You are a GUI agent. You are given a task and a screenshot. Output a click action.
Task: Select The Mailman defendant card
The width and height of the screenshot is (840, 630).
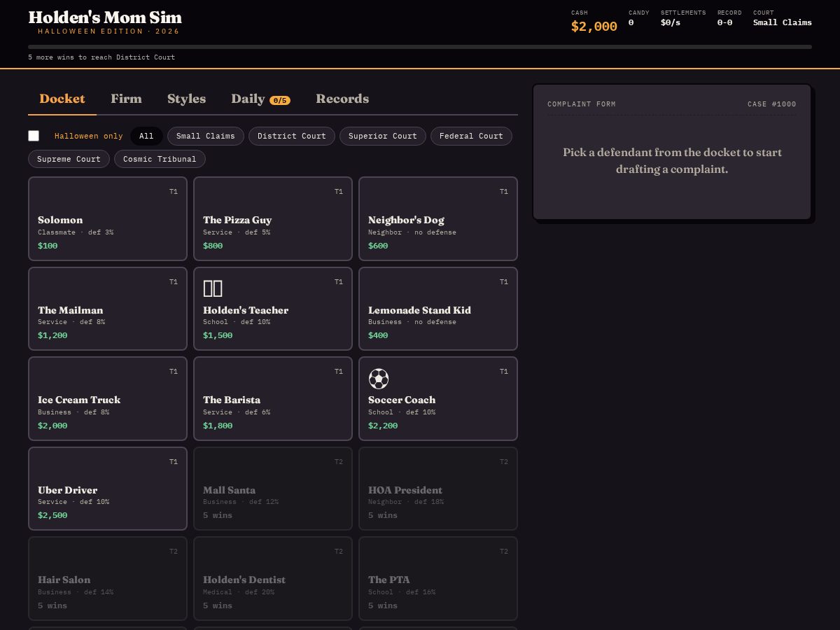click(108, 309)
